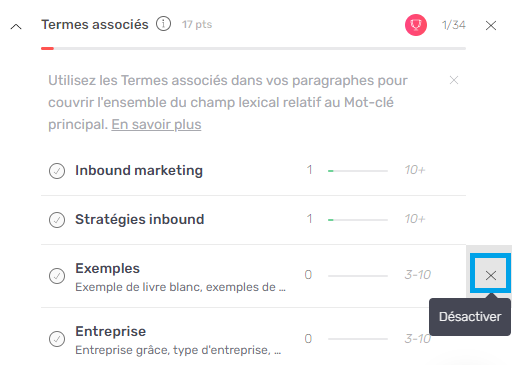Toggle the Exemples check circle
The height and width of the screenshot is (365, 512).
(x=57, y=276)
